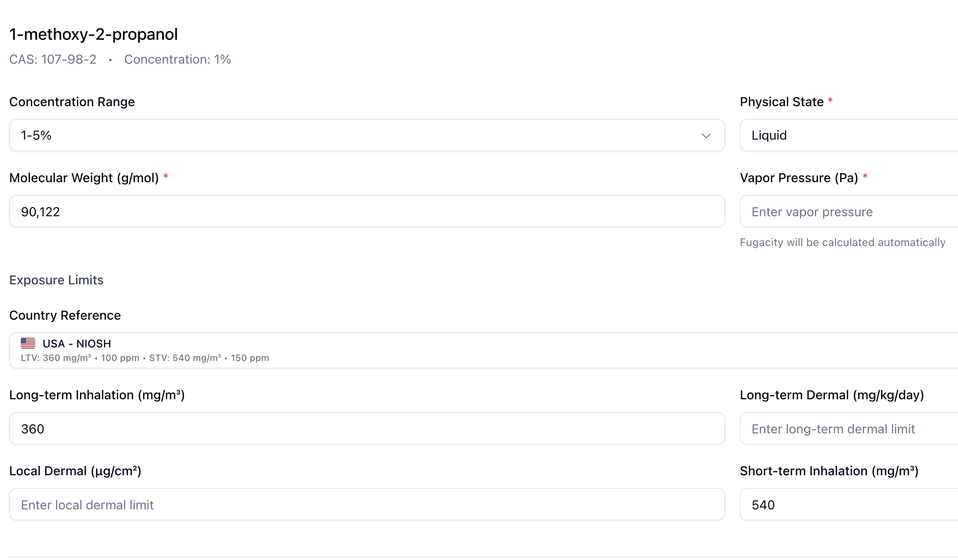Focus the Local Dermal limit input
958x560 pixels.
[367, 505]
